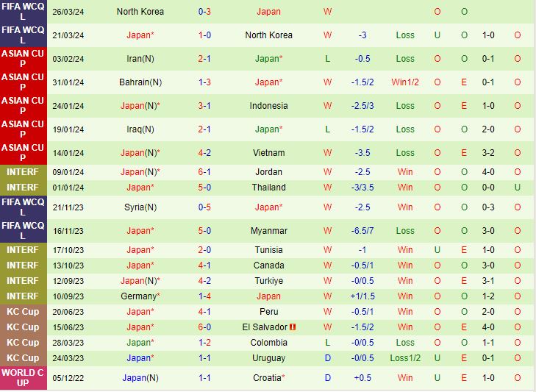Click the Bahrain(N) home team
This screenshot has height=392, width=536.
click(x=140, y=82)
